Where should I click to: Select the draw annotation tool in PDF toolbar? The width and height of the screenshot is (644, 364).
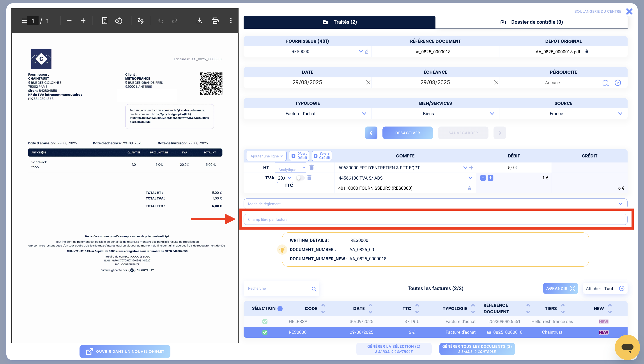point(141,21)
